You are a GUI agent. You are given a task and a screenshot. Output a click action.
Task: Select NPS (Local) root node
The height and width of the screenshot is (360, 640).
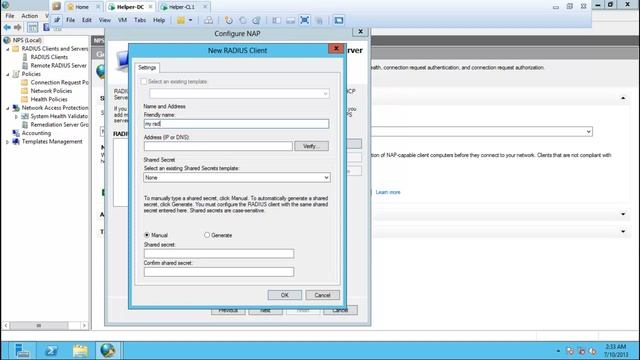tap(27, 40)
